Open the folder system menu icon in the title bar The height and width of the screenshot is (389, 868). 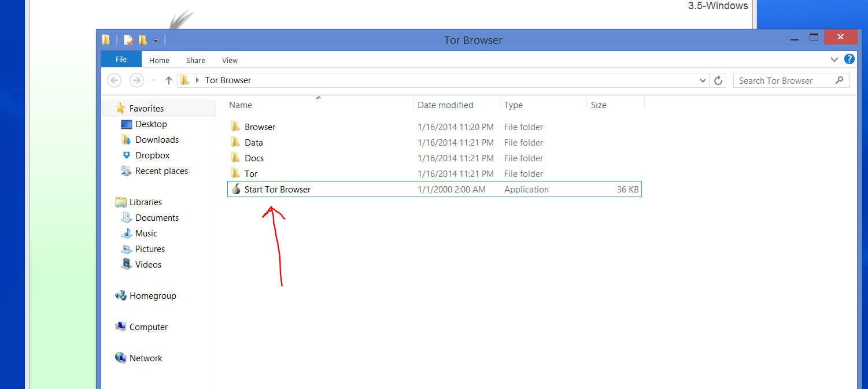106,40
